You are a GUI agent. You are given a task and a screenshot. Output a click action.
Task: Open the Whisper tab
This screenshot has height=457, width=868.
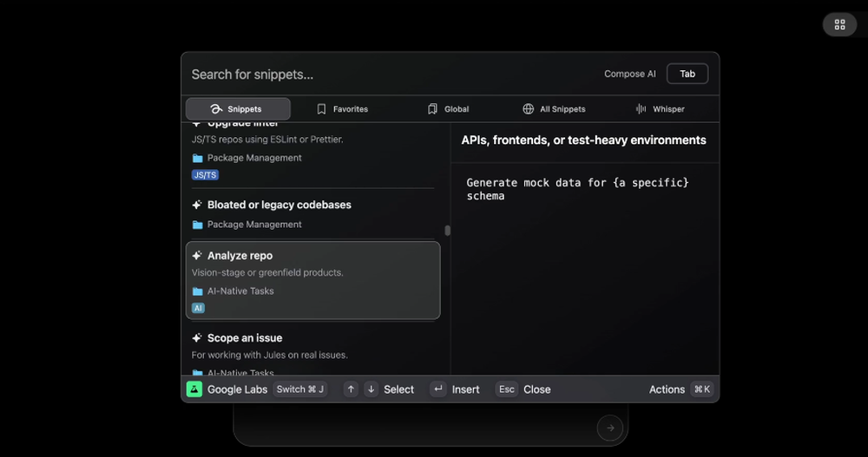click(660, 109)
